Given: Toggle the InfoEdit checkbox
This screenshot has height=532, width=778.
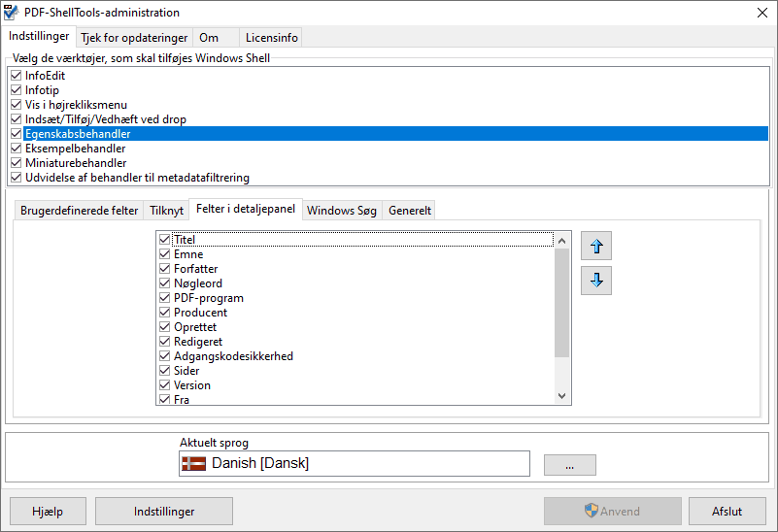Looking at the screenshot, I should [17, 76].
